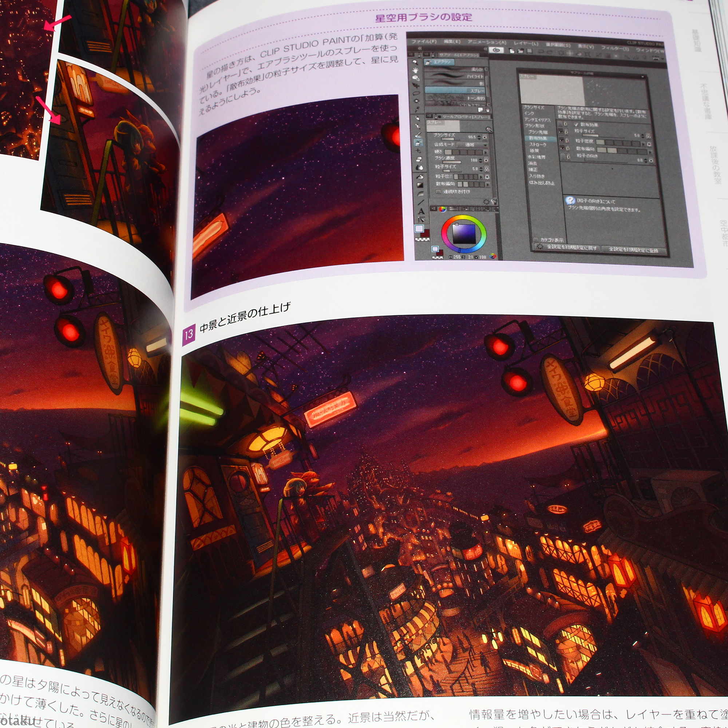
Task: Open the 表示(V) menu
Action: [x=586, y=47]
